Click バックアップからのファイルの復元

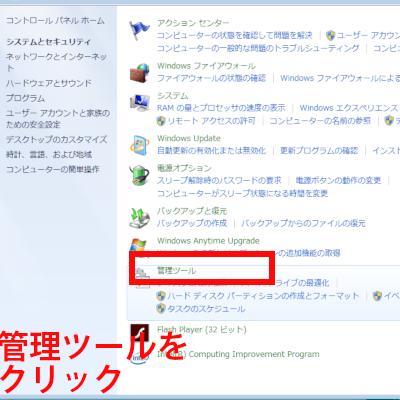[x=303, y=223]
